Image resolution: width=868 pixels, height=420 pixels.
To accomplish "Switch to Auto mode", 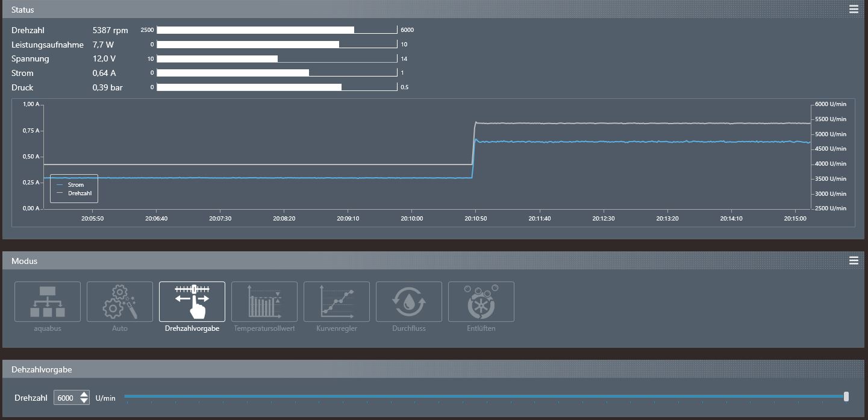I will [120, 301].
